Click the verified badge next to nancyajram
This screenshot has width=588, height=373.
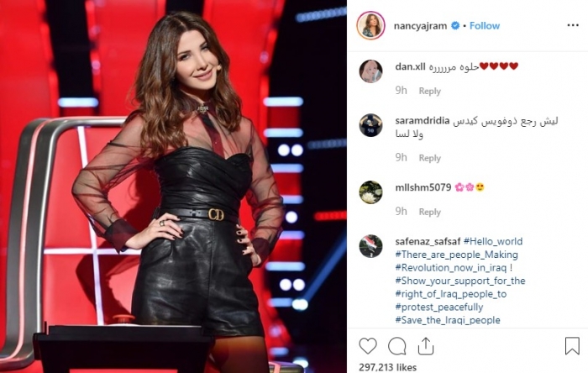pyautogui.click(x=455, y=25)
